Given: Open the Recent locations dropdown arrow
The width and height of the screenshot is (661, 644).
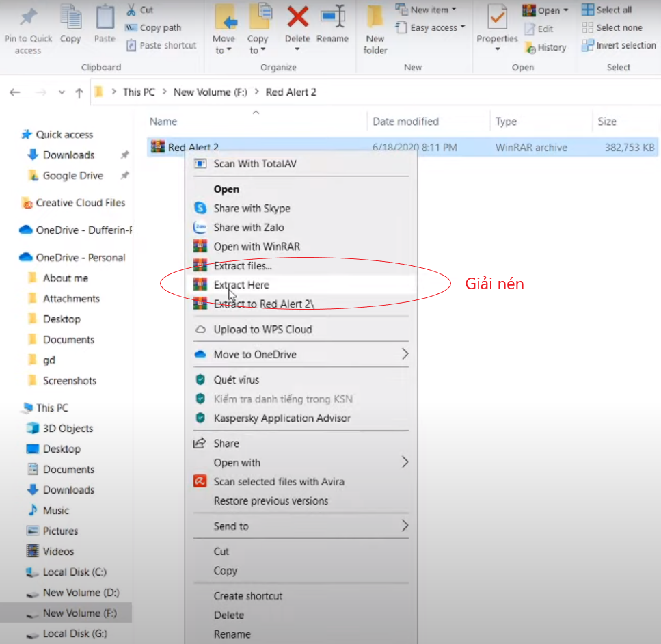Looking at the screenshot, I should 62,92.
